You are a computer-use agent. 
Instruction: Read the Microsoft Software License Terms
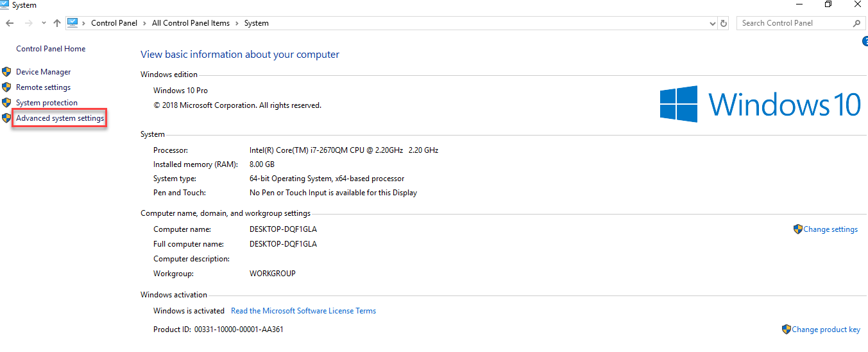pos(303,311)
